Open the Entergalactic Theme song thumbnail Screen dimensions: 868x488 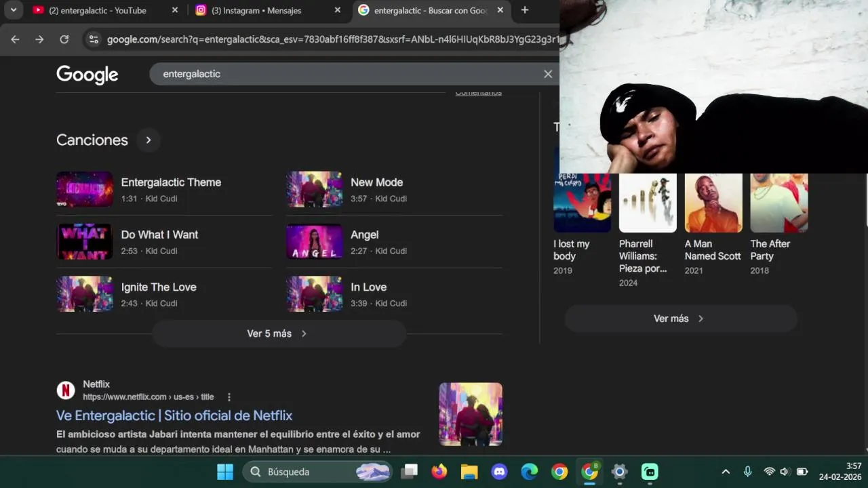tap(85, 189)
